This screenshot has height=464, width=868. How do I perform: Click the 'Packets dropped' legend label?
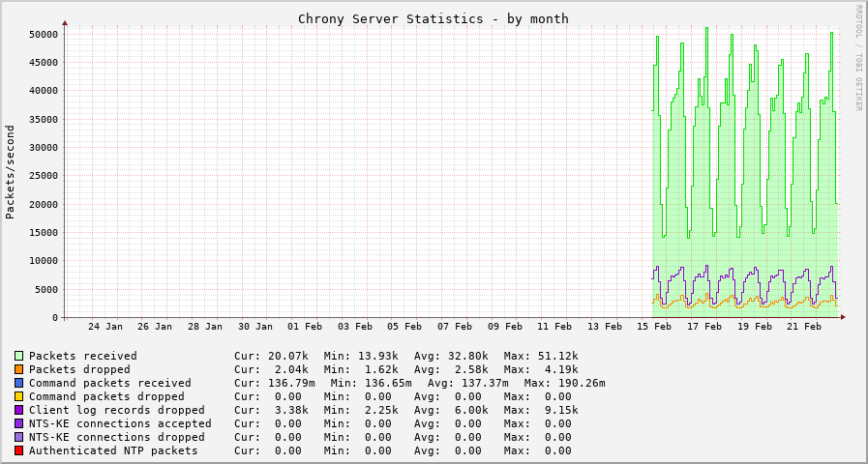79,369
